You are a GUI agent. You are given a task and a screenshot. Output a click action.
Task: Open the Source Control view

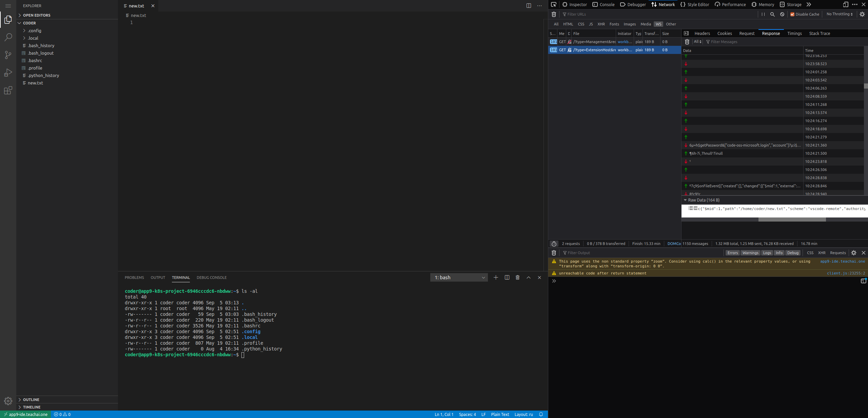8,55
